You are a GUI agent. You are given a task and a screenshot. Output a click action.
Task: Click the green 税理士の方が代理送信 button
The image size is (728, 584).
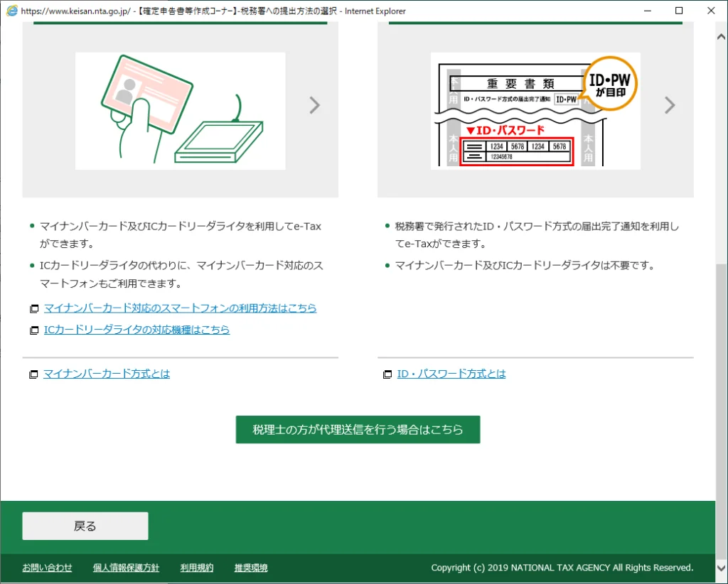(x=358, y=430)
